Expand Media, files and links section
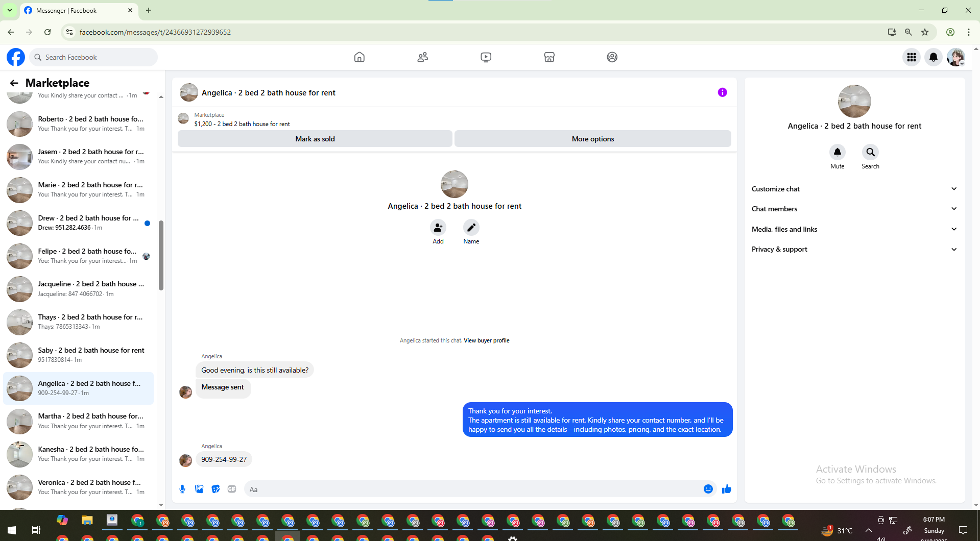 [854, 229]
